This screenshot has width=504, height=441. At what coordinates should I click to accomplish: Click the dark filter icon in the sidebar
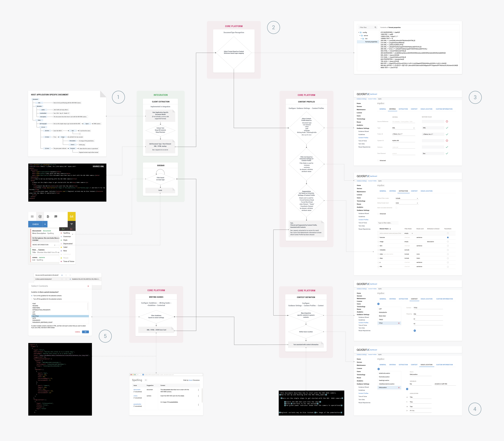click(72, 224)
